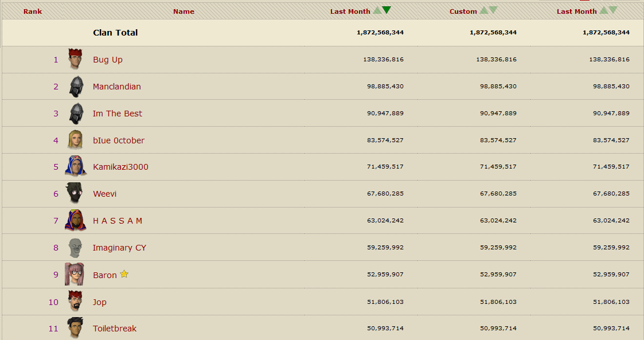
Task: Click the Custom column header
Action: (x=463, y=11)
